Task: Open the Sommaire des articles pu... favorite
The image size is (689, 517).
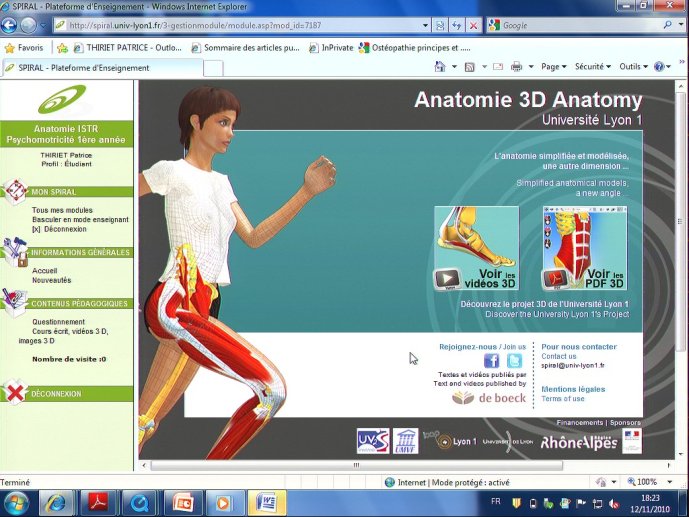Action: [246, 48]
